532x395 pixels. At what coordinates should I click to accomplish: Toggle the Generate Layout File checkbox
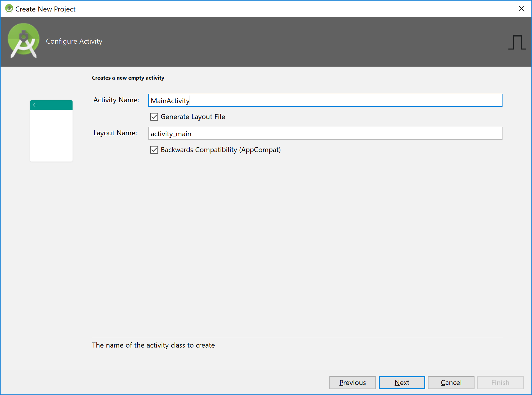[154, 117]
